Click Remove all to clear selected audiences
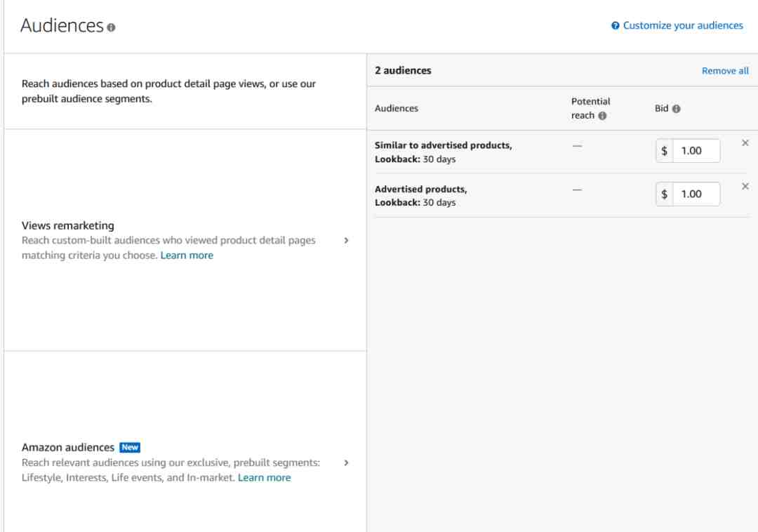The image size is (758, 532). click(725, 71)
